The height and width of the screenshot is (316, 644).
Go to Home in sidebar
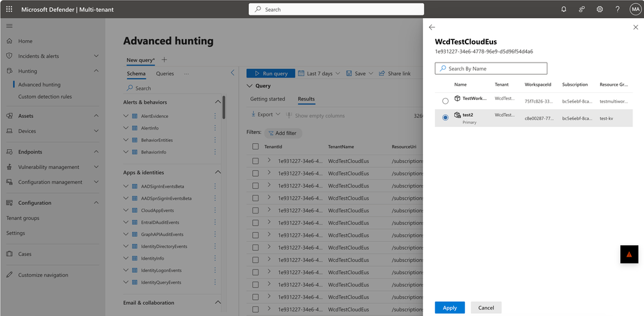25,41
